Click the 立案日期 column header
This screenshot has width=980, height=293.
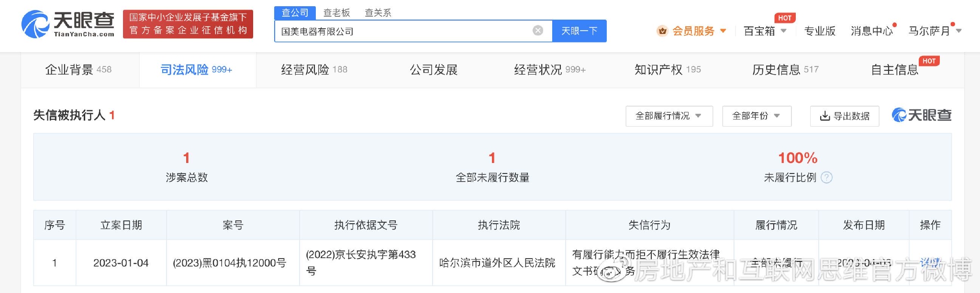click(121, 225)
